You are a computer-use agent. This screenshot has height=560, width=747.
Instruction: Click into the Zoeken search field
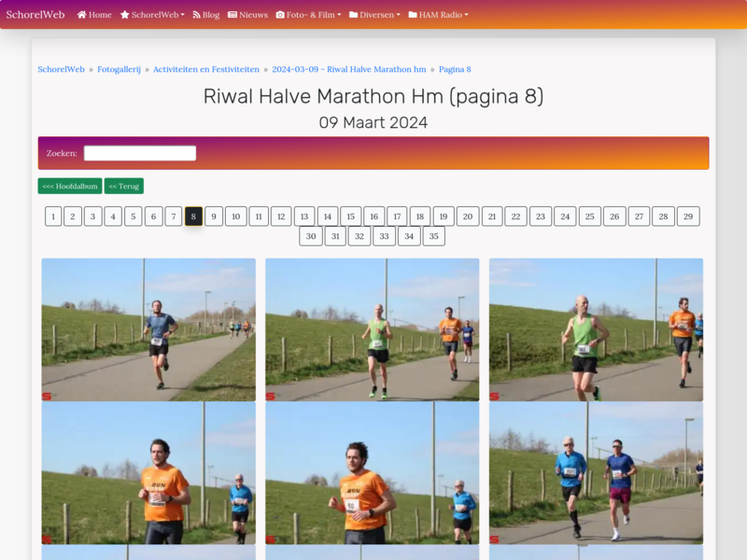[140, 153]
